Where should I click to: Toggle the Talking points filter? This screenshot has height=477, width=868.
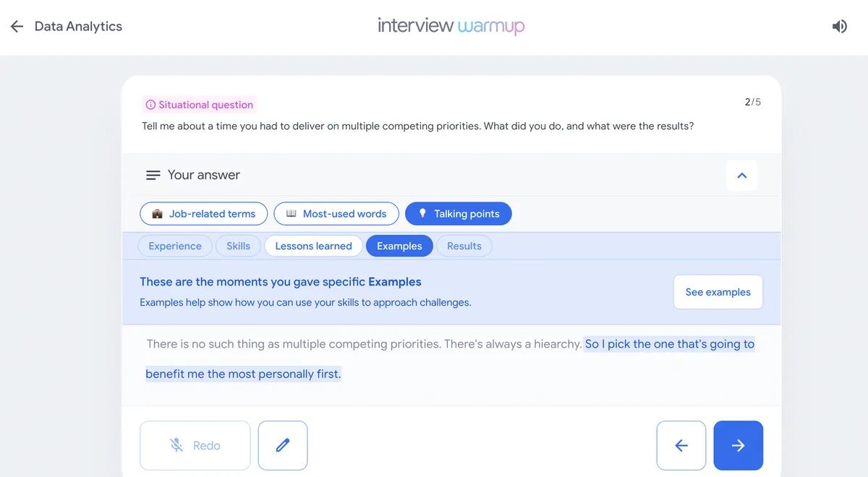point(458,214)
